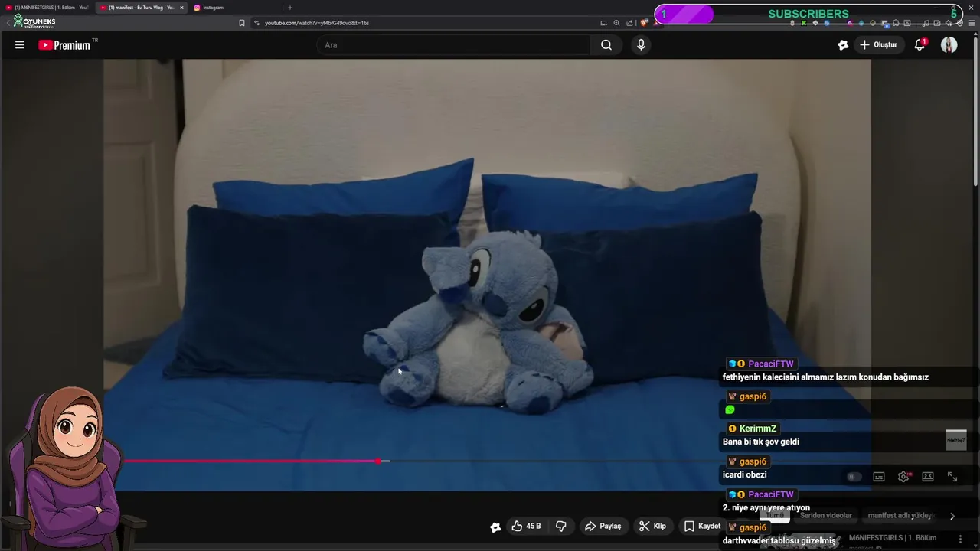
Task: Click the sparkle icon left of Oluştur
Action: (843, 45)
